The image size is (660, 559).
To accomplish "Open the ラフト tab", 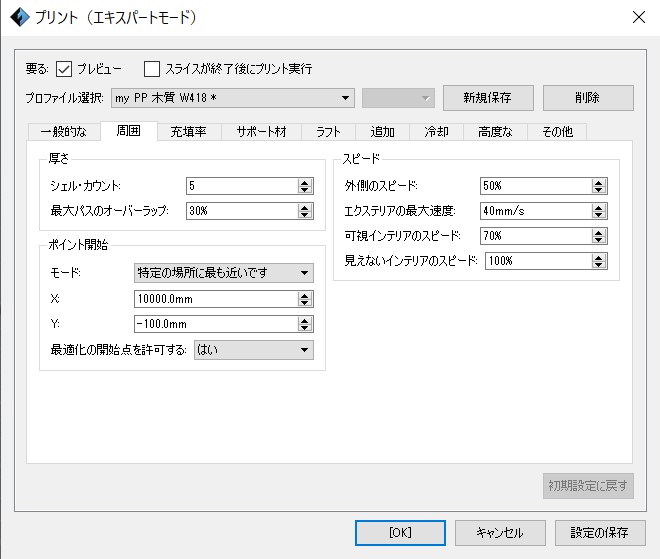I will tap(329, 132).
